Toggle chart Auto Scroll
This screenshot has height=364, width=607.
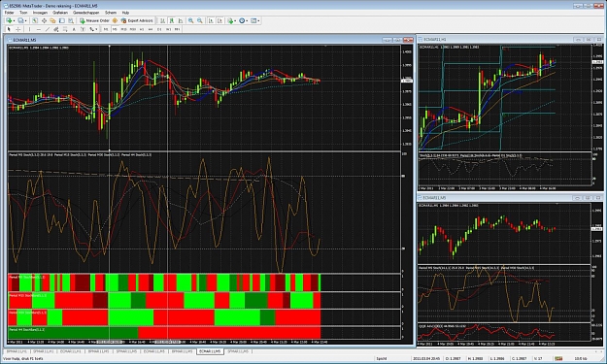(x=211, y=20)
